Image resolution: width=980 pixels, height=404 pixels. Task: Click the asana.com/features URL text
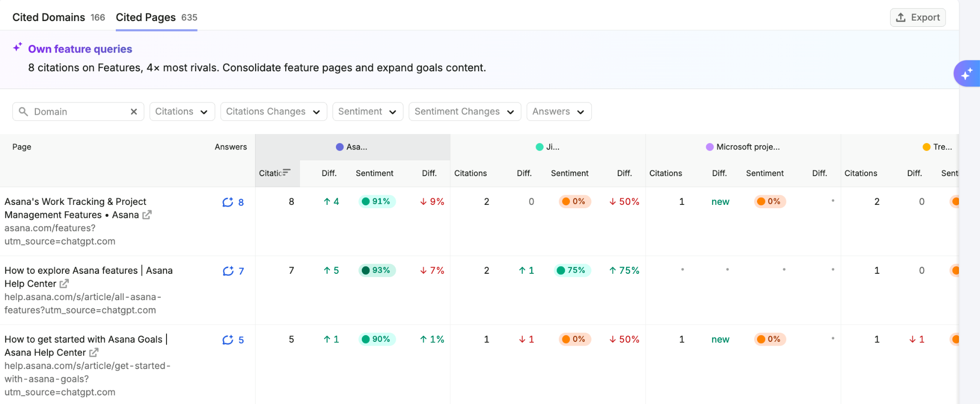click(60, 235)
